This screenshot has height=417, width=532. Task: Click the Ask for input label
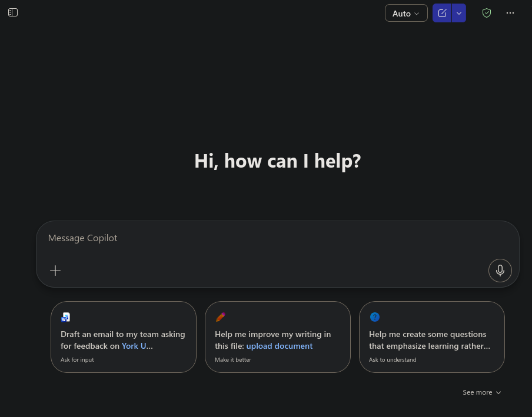coord(77,359)
